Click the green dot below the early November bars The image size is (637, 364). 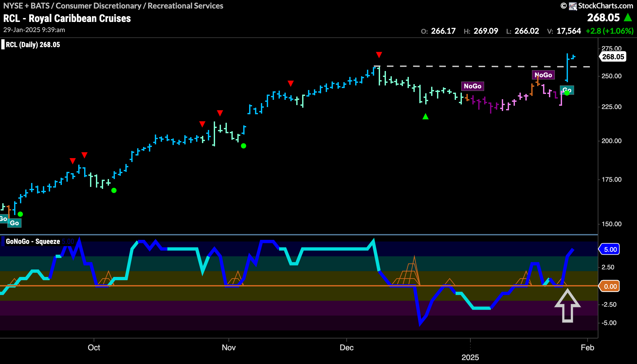pyautogui.click(x=244, y=146)
